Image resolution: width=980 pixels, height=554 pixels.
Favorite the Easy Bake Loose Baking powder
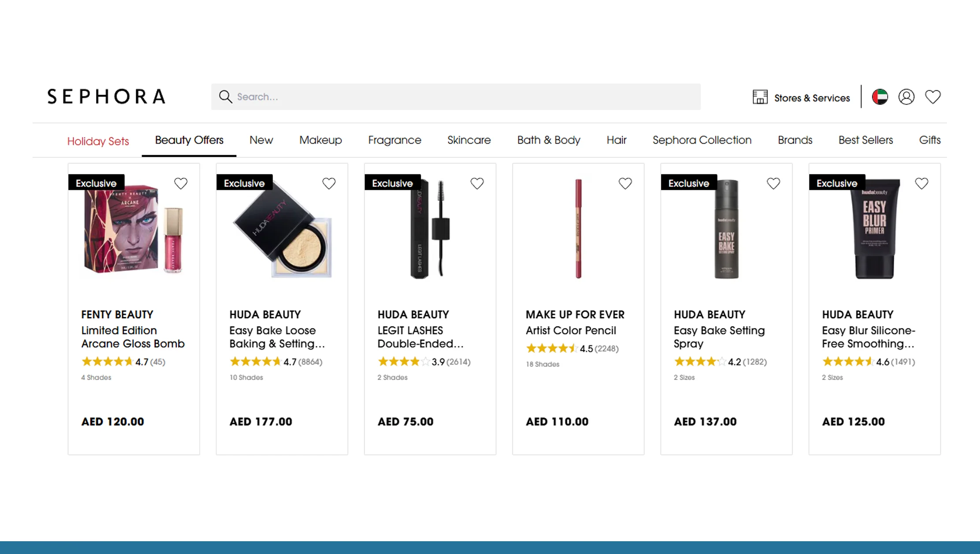[x=329, y=183]
